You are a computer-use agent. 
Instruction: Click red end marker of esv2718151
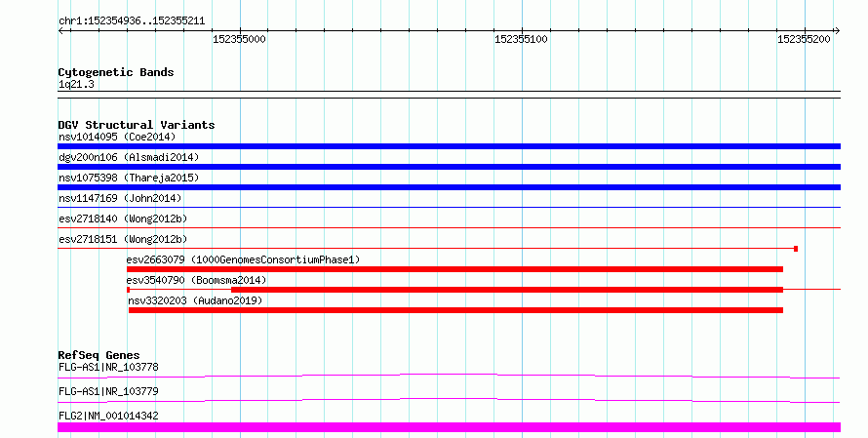tap(796, 249)
